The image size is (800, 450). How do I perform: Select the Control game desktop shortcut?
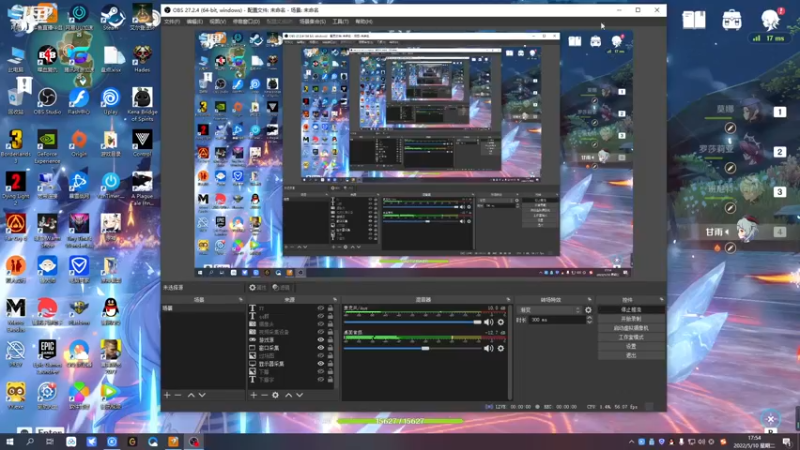pyautogui.click(x=142, y=143)
